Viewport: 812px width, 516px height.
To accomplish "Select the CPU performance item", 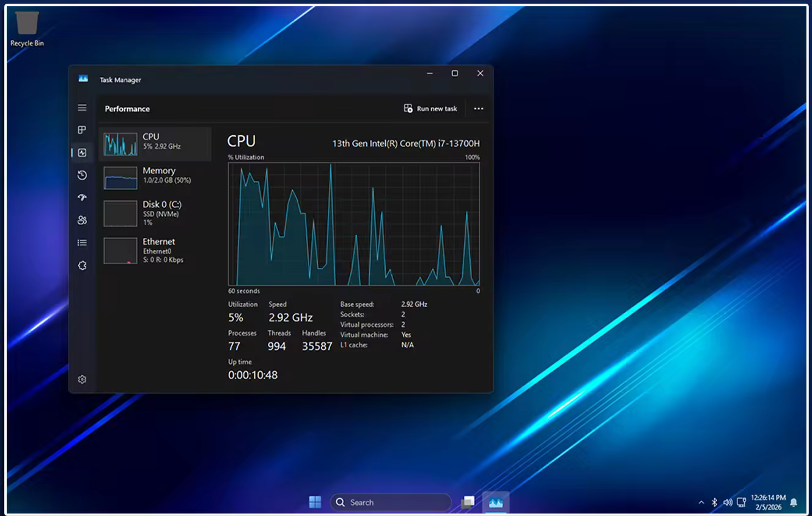I will [x=155, y=144].
